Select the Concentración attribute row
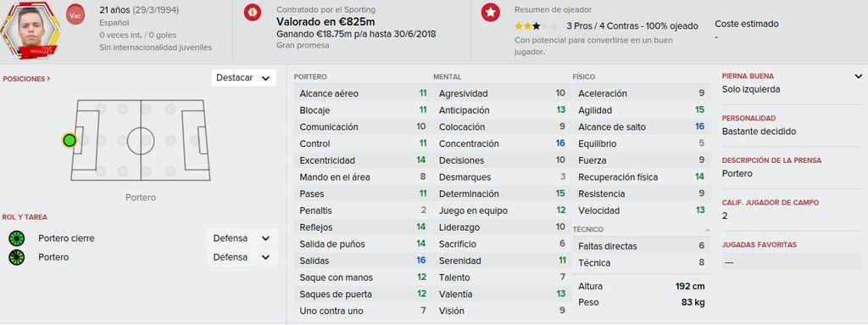 tap(502, 143)
